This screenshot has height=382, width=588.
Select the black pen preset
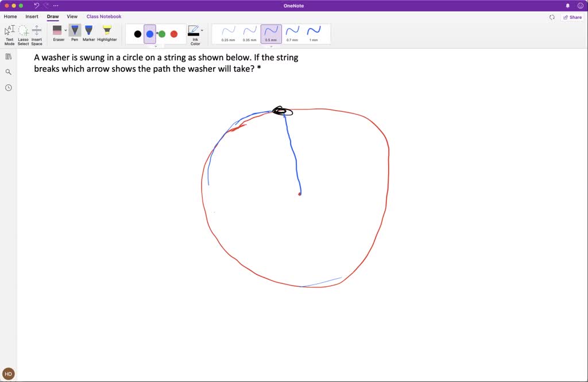(138, 34)
